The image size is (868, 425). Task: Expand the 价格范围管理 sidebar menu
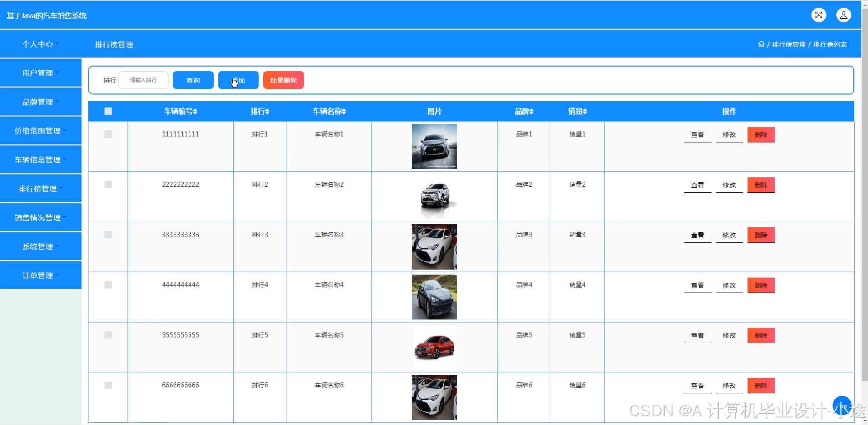[x=41, y=131]
